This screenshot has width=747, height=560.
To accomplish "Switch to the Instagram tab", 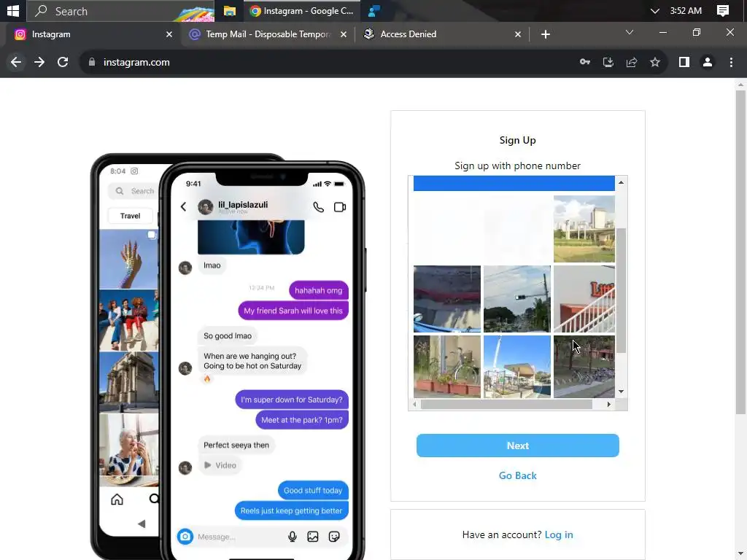I will pos(91,34).
